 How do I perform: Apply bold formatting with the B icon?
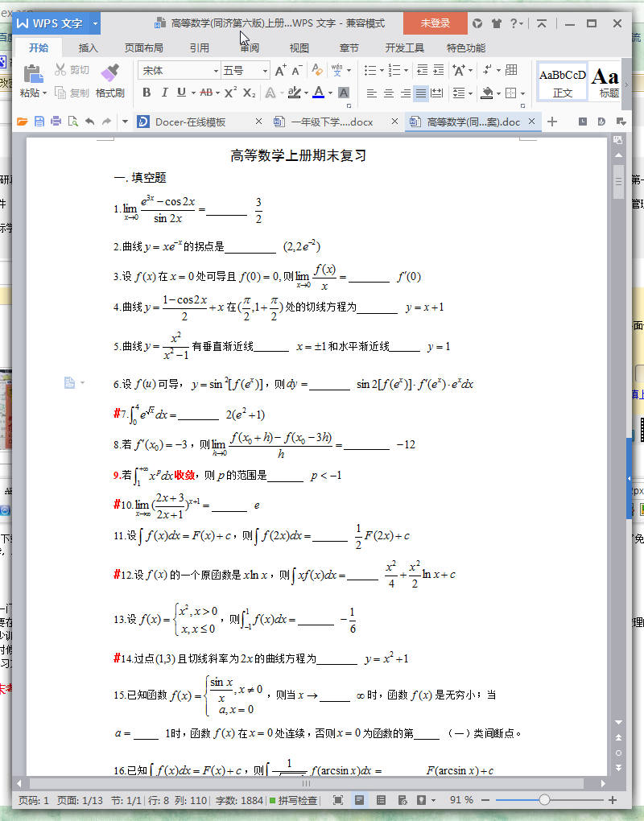click(x=147, y=92)
